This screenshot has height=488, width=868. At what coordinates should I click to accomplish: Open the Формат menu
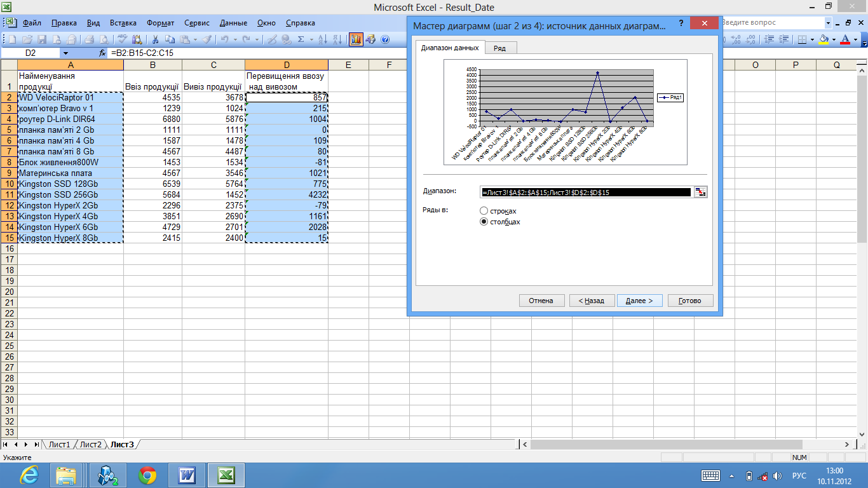[160, 23]
